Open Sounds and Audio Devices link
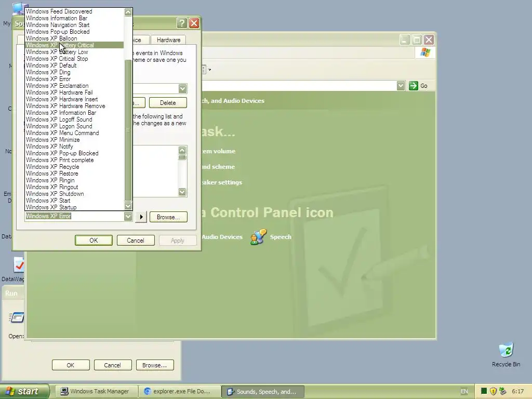The image size is (532, 399). (222, 237)
